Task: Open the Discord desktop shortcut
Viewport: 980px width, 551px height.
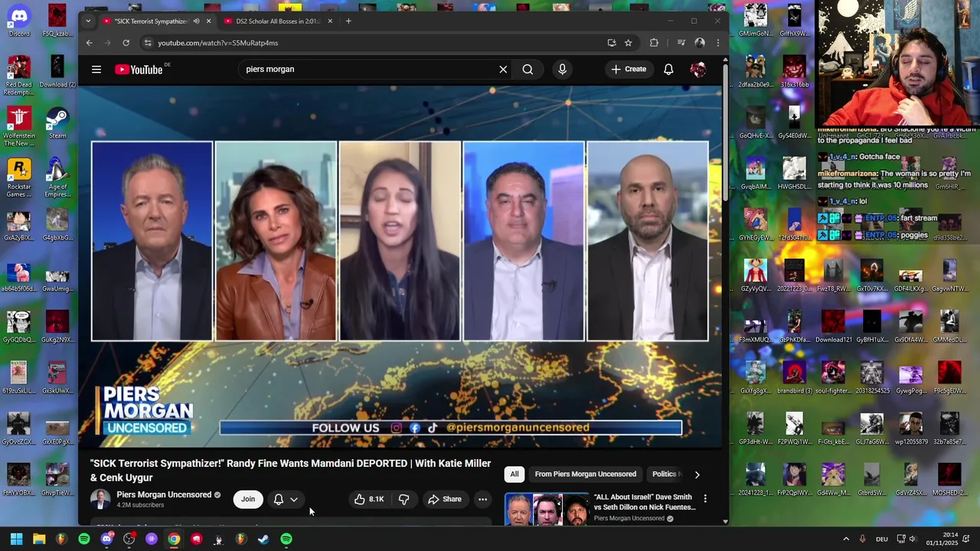Action: 19,21
